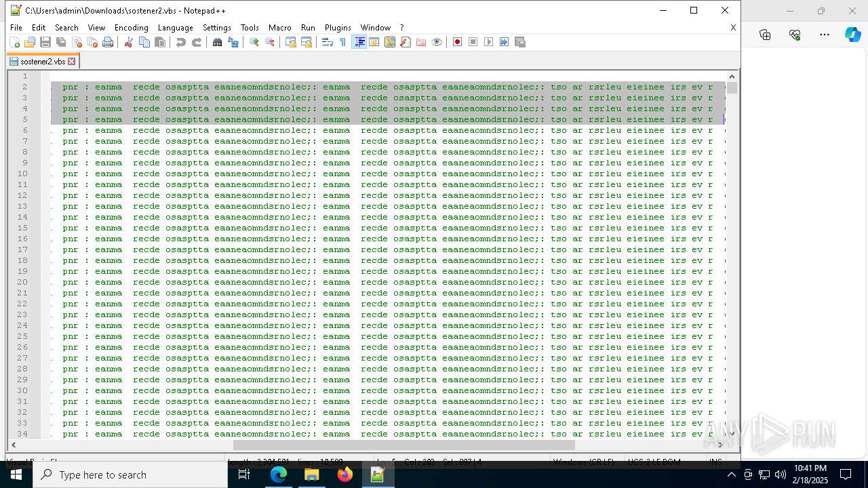Toggle Word wrap toolbar icon
The width and height of the screenshot is (868, 488).
click(x=327, y=42)
